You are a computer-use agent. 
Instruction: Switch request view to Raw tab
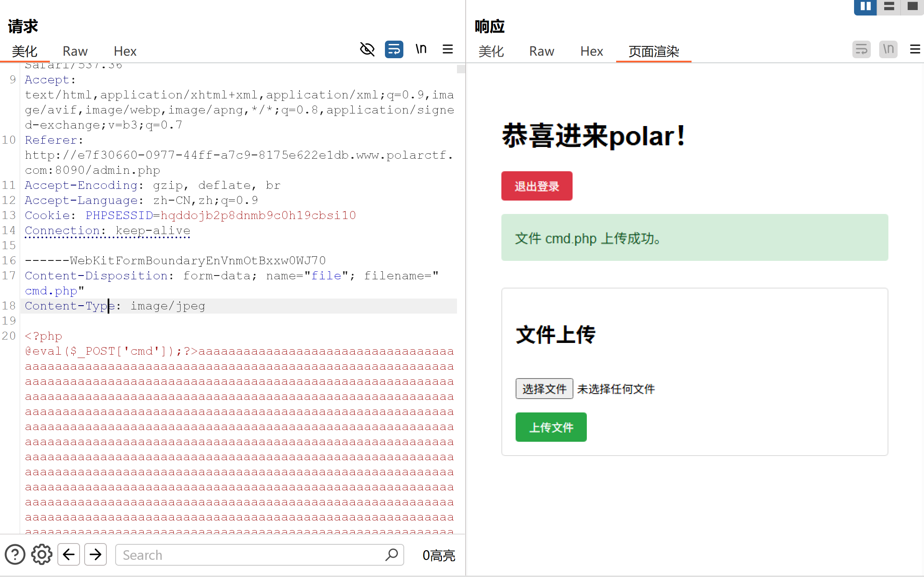(x=75, y=51)
